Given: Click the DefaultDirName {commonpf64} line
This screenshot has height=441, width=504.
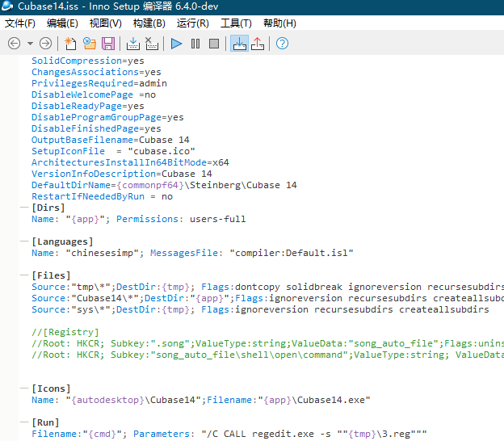Looking at the screenshot, I should (x=164, y=185).
